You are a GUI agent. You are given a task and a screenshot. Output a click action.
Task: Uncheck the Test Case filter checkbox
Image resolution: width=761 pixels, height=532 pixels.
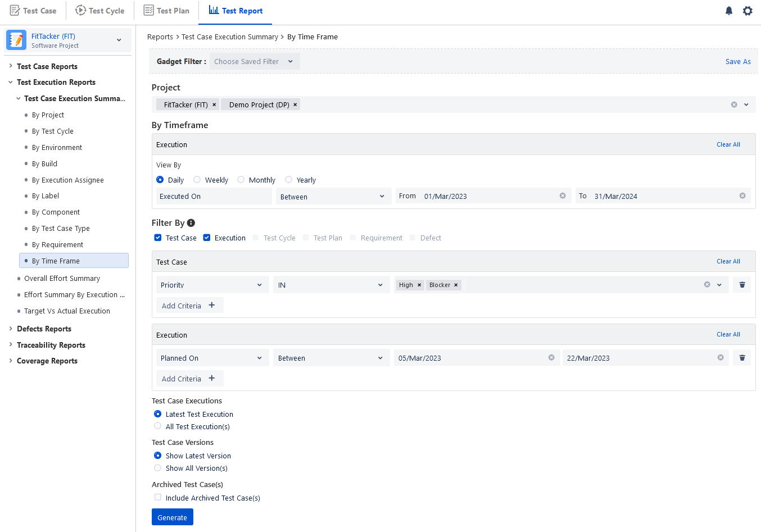pyautogui.click(x=158, y=238)
